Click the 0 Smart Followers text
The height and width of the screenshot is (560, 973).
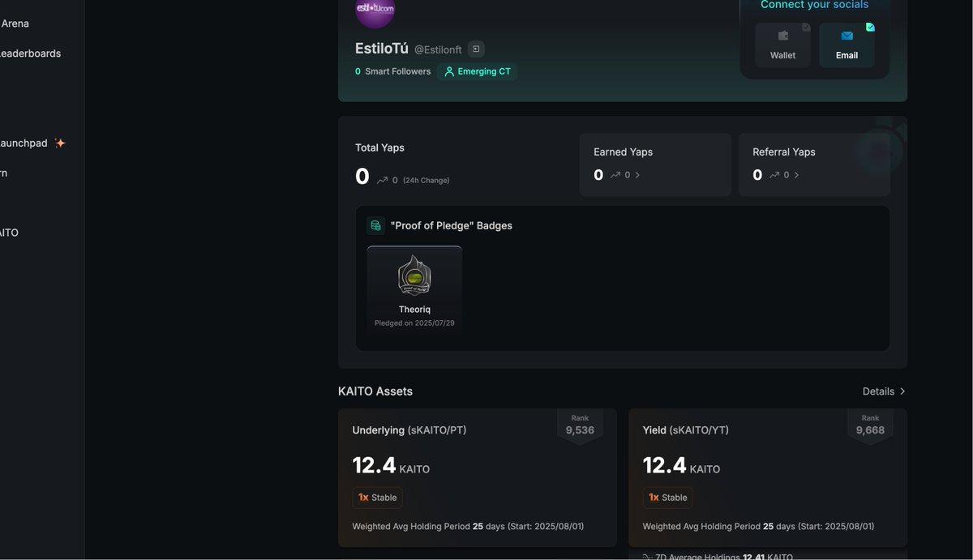click(x=392, y=71)
